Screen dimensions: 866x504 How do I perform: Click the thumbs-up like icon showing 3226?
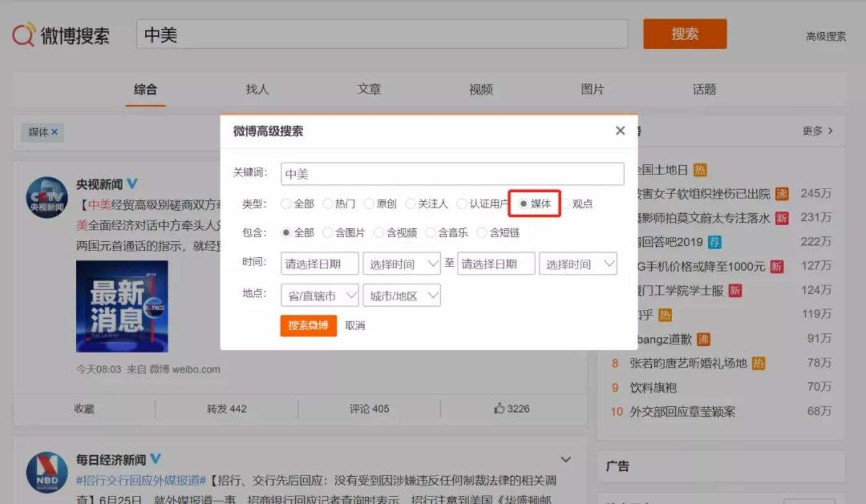tap(498, 408)
